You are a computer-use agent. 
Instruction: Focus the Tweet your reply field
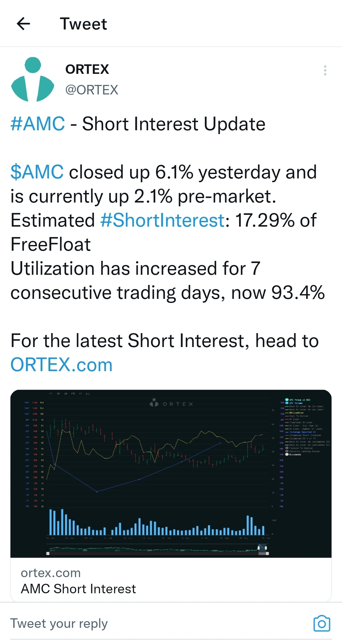pos(158,623)
